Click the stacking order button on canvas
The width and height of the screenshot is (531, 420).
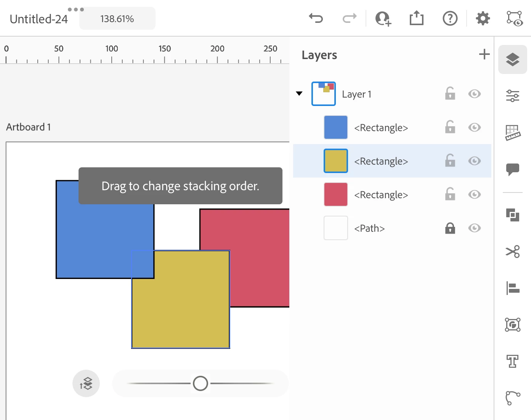[86, 383]
